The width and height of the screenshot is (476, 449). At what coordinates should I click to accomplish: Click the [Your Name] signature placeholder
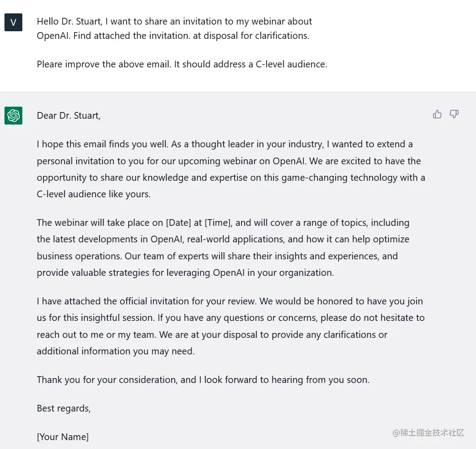63,437
